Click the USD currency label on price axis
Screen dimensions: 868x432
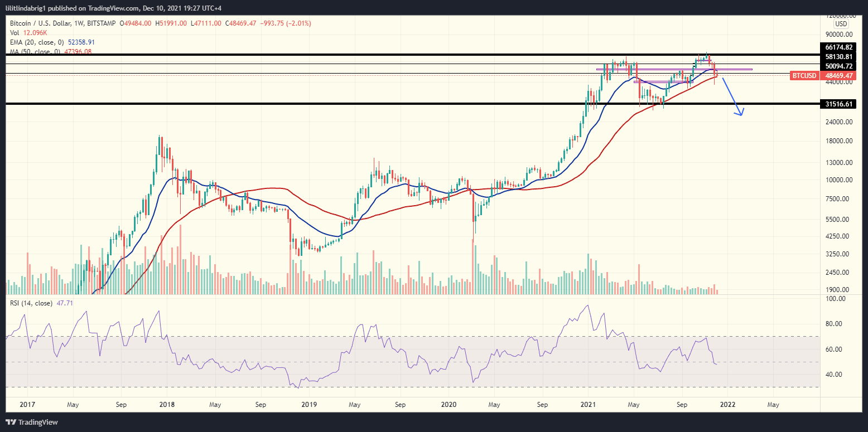(840, 25)
